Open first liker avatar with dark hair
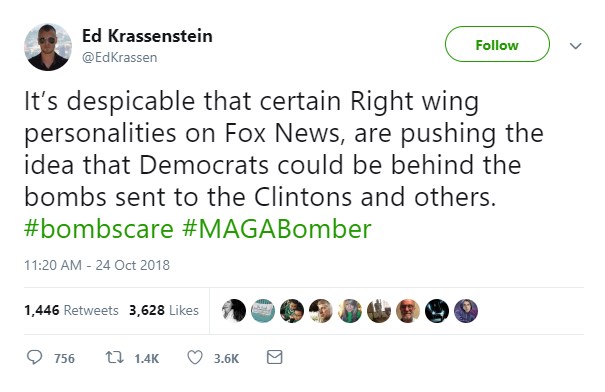The image size is (605, 392). point(234,311)
